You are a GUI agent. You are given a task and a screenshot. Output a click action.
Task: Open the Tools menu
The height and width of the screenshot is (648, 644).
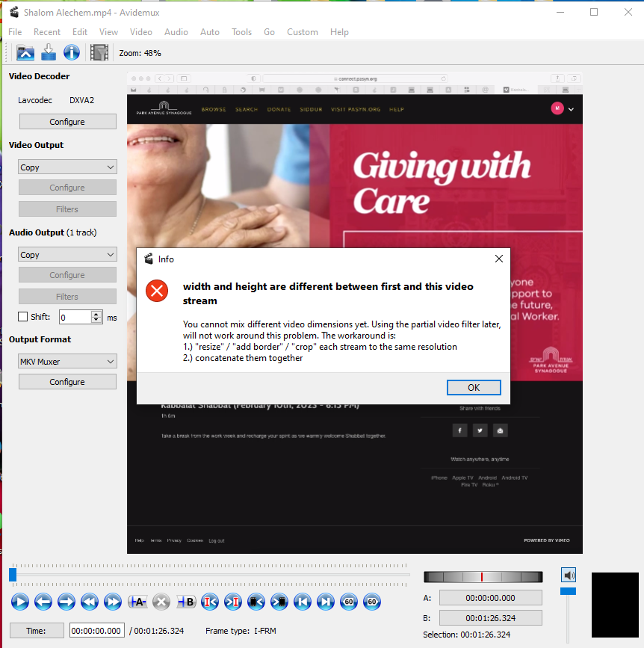(x=241, y=32)
